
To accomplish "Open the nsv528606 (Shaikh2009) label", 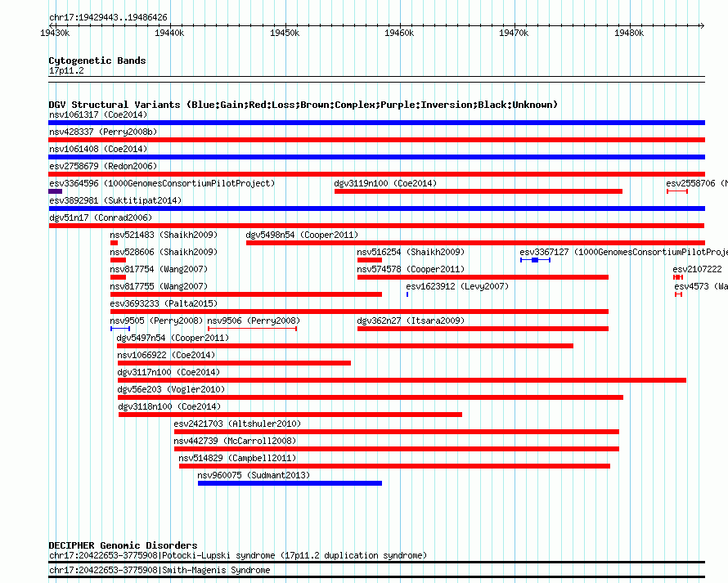I will [x=164, y=252].
